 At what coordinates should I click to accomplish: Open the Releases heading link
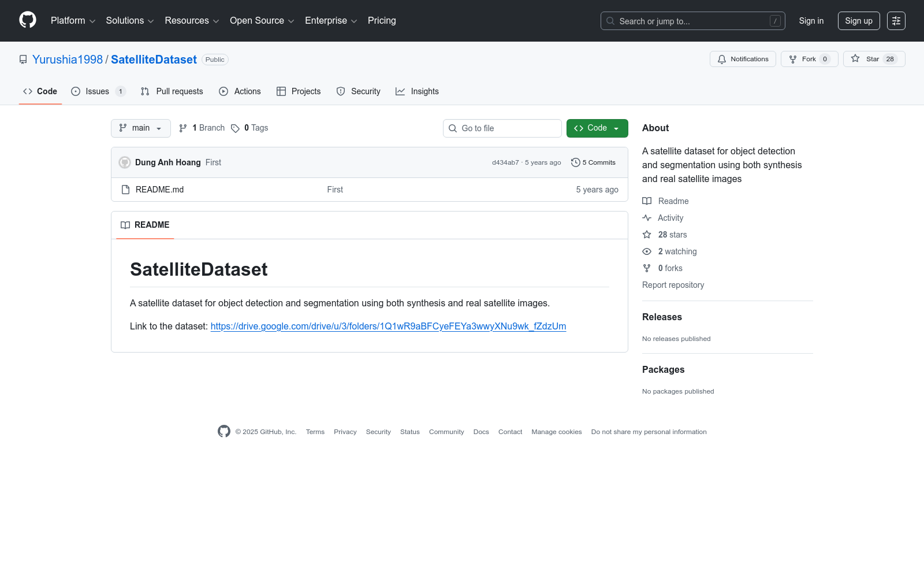[x=662, y=317]
